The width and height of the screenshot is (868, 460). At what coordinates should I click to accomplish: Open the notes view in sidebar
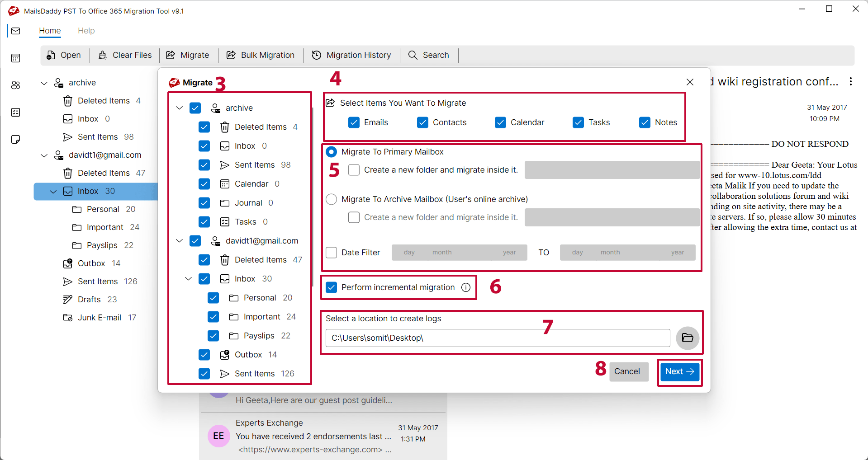click(x=16, y=139)
